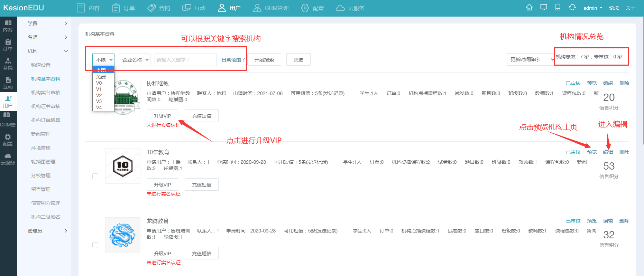Open the 云服务 cloud icon in sidebar
This screenshot has height=276, width=644.
pyautogui.click(x=8, y=156)
